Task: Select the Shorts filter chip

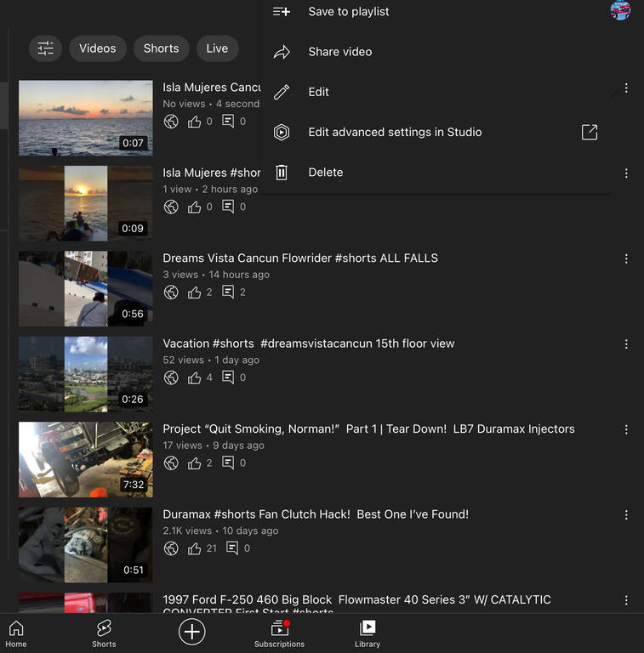Action: [161, 48]
